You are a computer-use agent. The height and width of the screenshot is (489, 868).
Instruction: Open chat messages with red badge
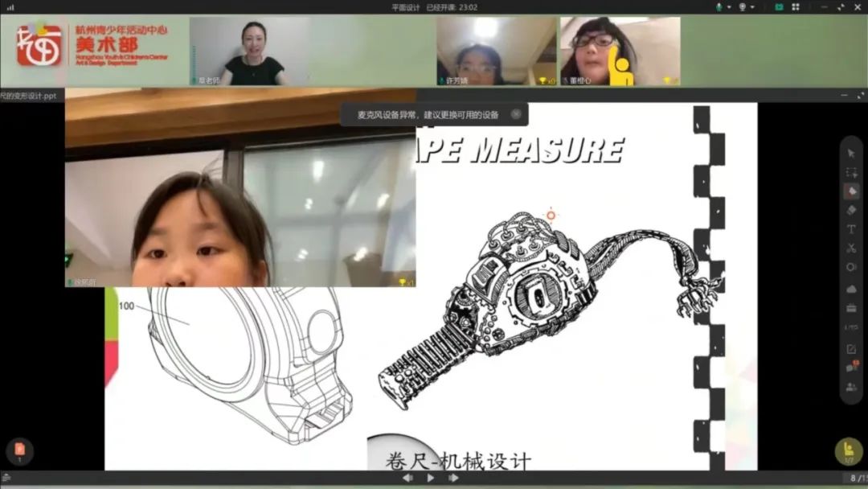851,368
